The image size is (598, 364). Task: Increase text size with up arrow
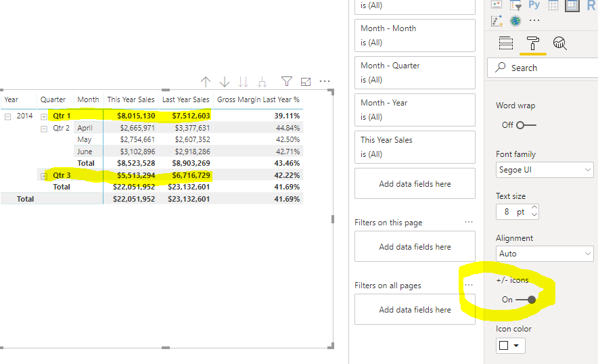point(534,208)
